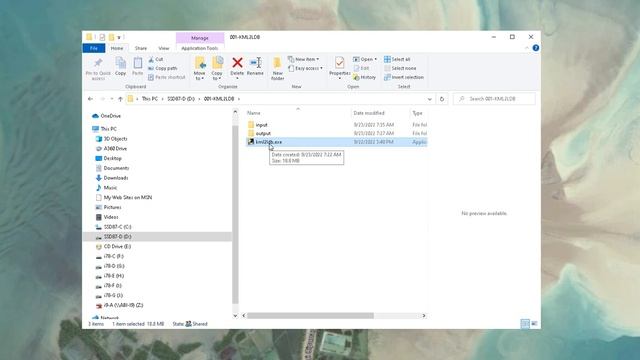Image resolution: width=640 pixels, height=360 pixels.
Task: Select drive SSD87-C (C:)
Action: tap(113, 227)
